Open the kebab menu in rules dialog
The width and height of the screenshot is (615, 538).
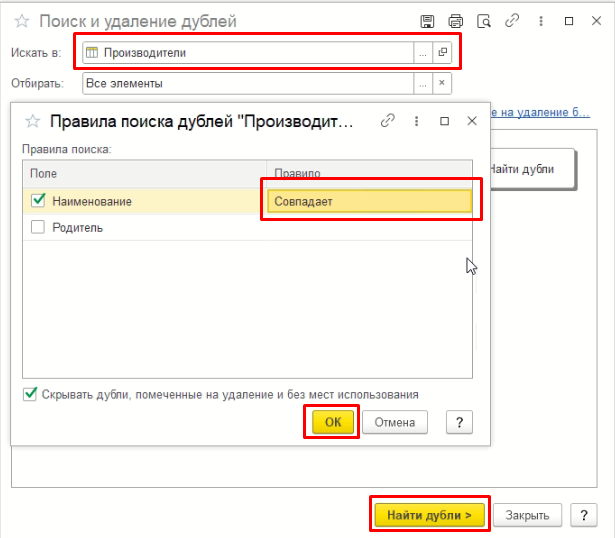click(x=417, y=121)
